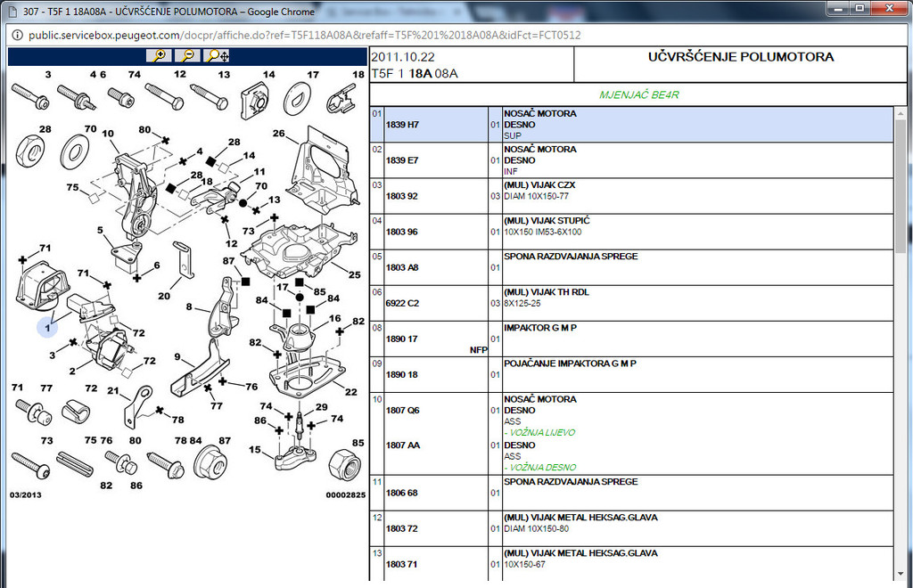Viewport: 913px width, 588px height.
Task: Click the split pin drawing numbered 75 76
Action: [75, 464]
